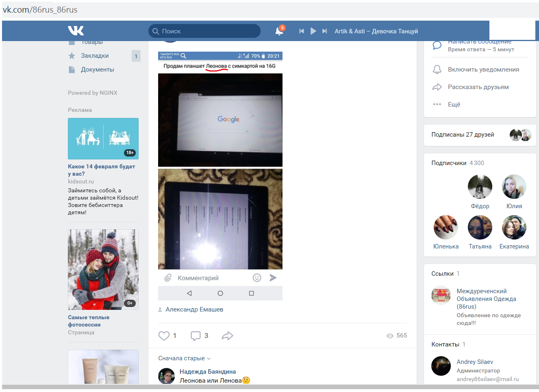The width and height of the screenshot is (539, 392).
Task: Open the Google tablet photo thumbnail
Action: point(220,120)
